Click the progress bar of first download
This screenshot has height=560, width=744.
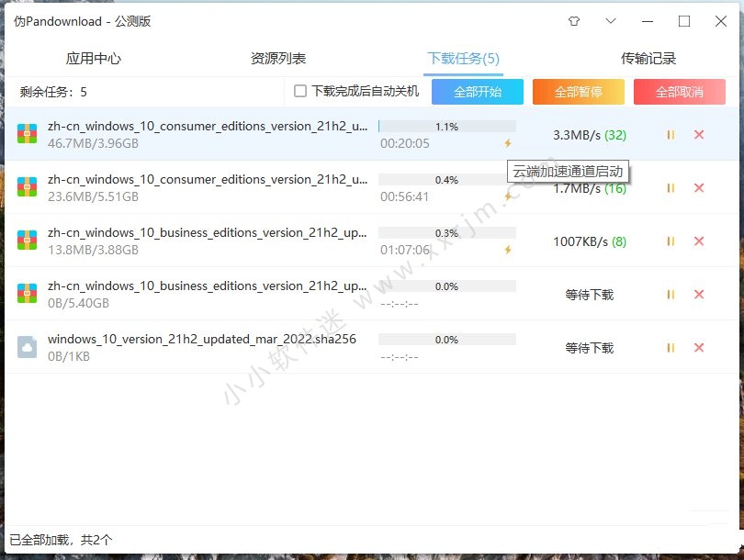[x=447, y=127]
